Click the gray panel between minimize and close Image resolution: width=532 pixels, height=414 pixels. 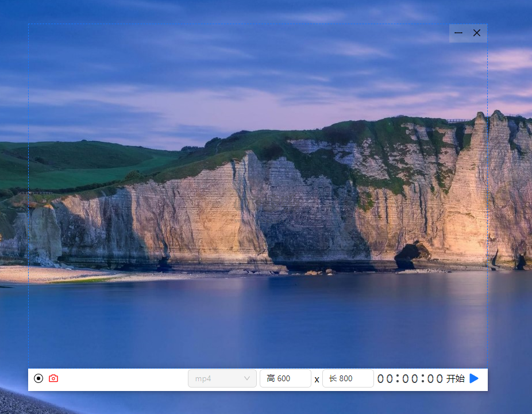coord(468,33)
